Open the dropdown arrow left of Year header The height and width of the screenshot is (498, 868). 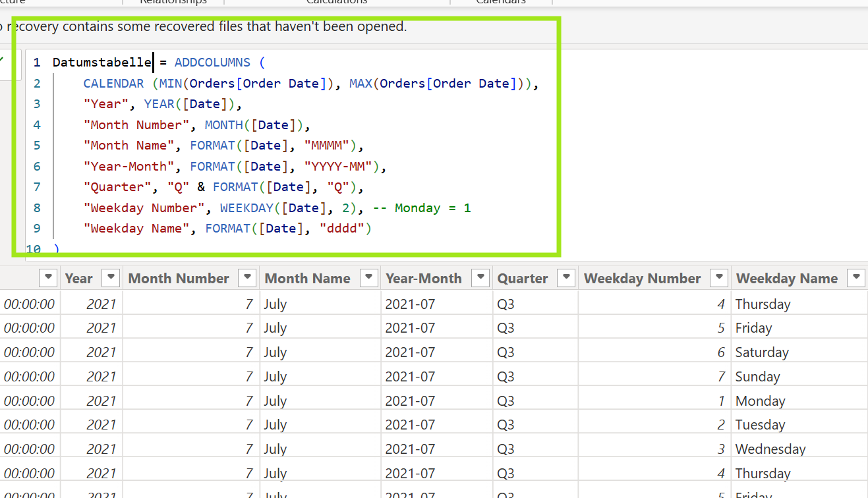click(x=48, y=278)
